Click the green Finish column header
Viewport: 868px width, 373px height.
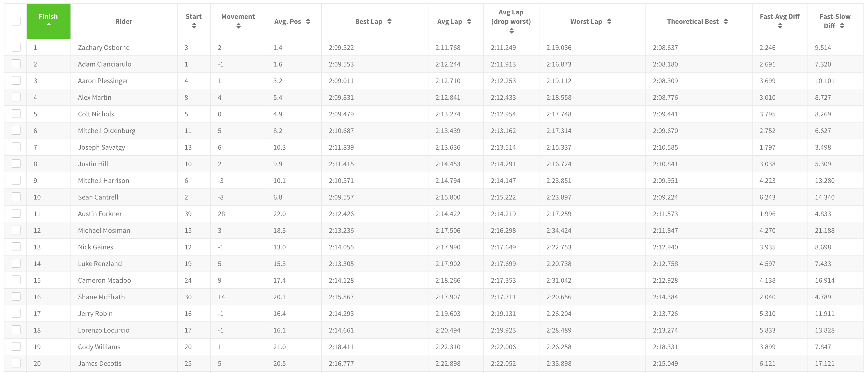coord(49,17)
